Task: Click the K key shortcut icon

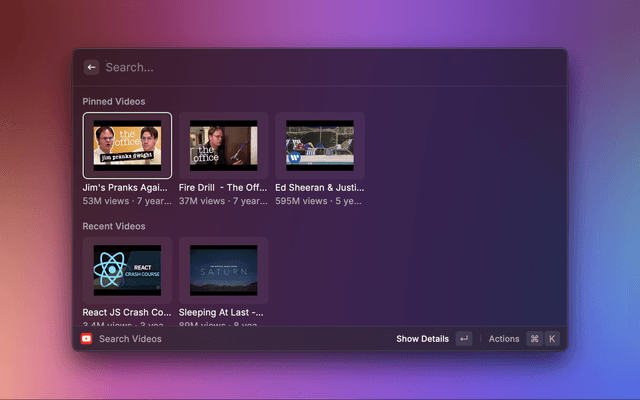Action: (x=551, y=339)
